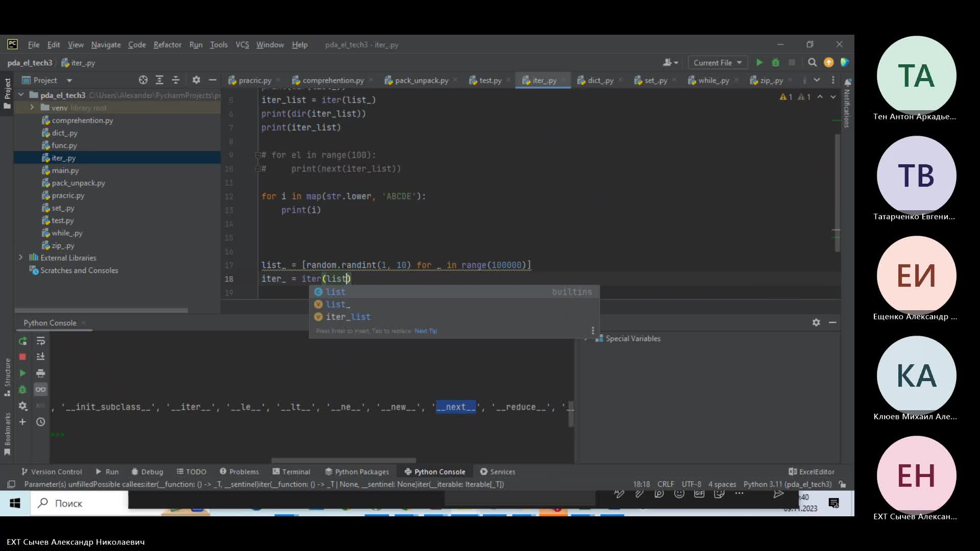Screen dimensions: 980x551
Task: Open completion popup options dots
Action: point(593,331)
